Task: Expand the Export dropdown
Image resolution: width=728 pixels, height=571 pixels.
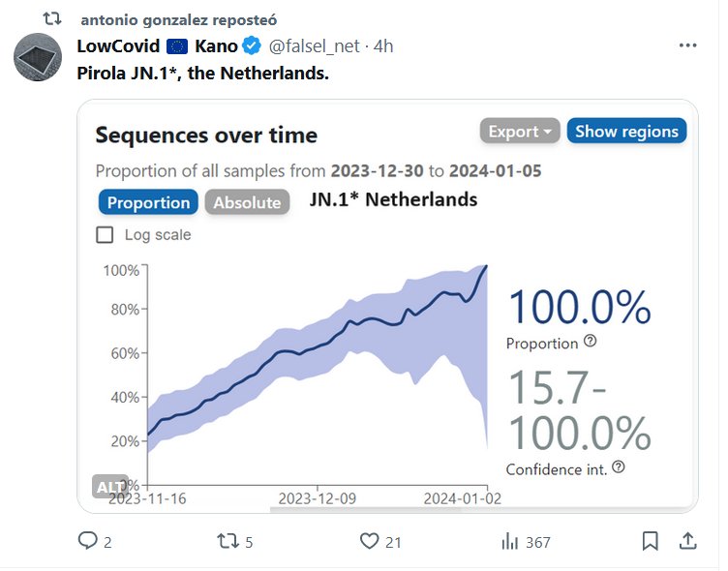Action: tap(520, 132)
